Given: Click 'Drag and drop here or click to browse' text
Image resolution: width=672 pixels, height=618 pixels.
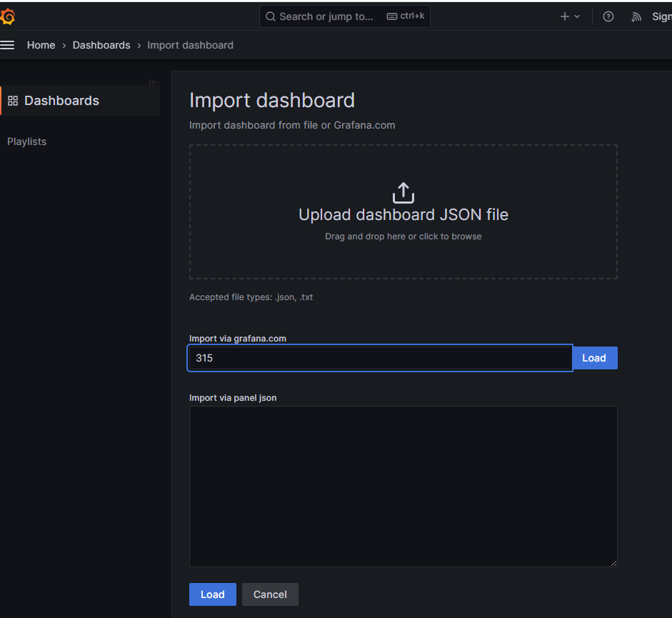Looking at the screenshot, I should [x=403, y=236].
